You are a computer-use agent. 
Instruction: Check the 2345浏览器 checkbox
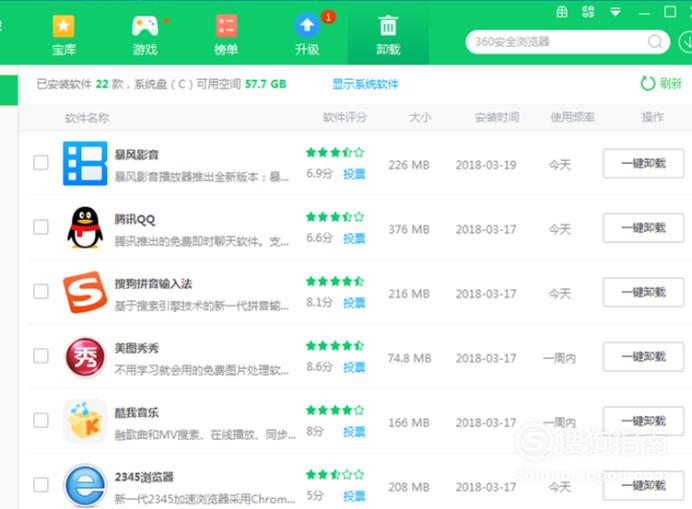tap(41, 485)
